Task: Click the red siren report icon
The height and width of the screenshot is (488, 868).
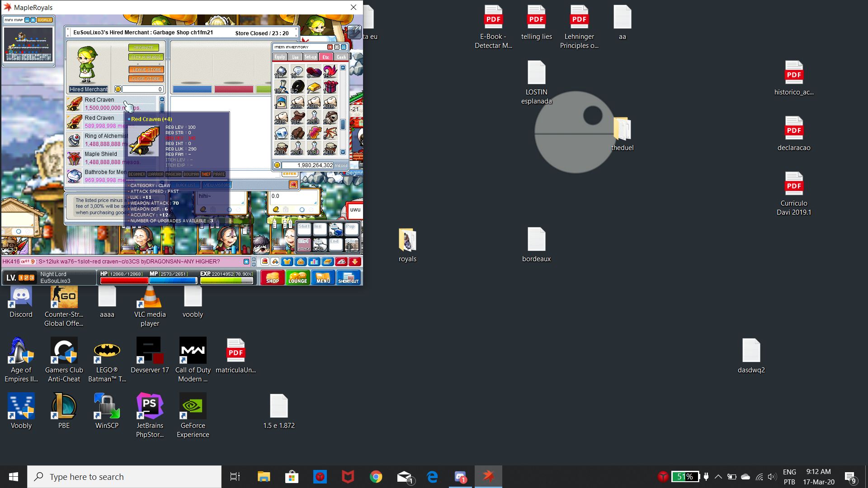Action: pos(265,262)
